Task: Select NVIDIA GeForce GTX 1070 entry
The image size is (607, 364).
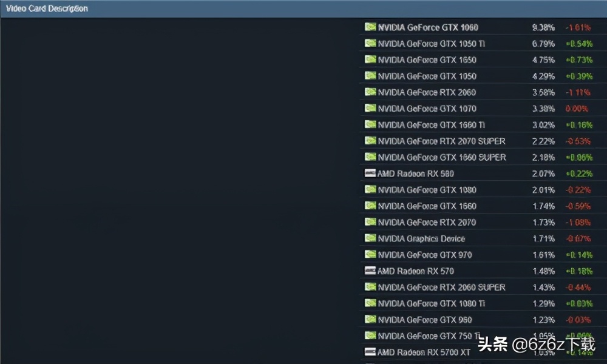Action: coord(427,109)
